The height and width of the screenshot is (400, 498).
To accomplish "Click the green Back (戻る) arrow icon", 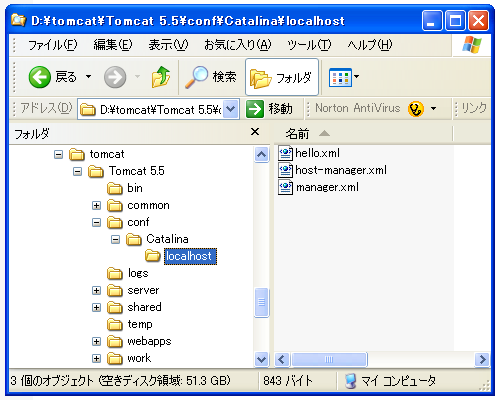I will 40,77.
